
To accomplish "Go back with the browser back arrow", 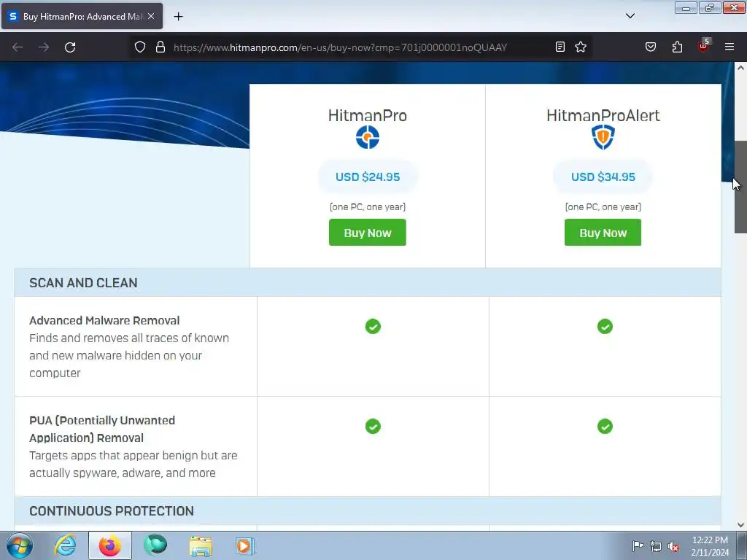I will click(18, 47).
